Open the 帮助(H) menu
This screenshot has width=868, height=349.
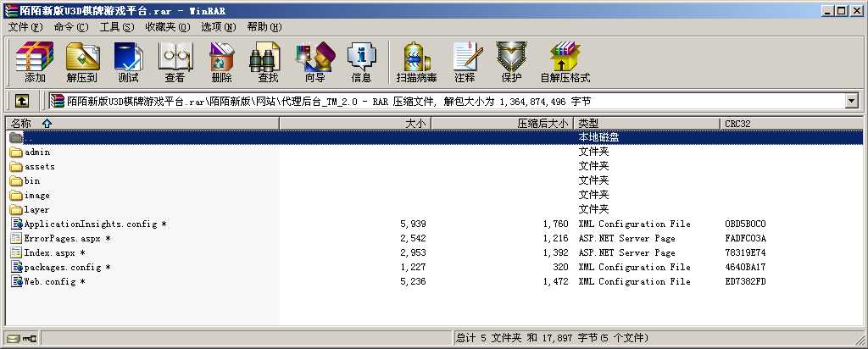click(x=264, y=27)
